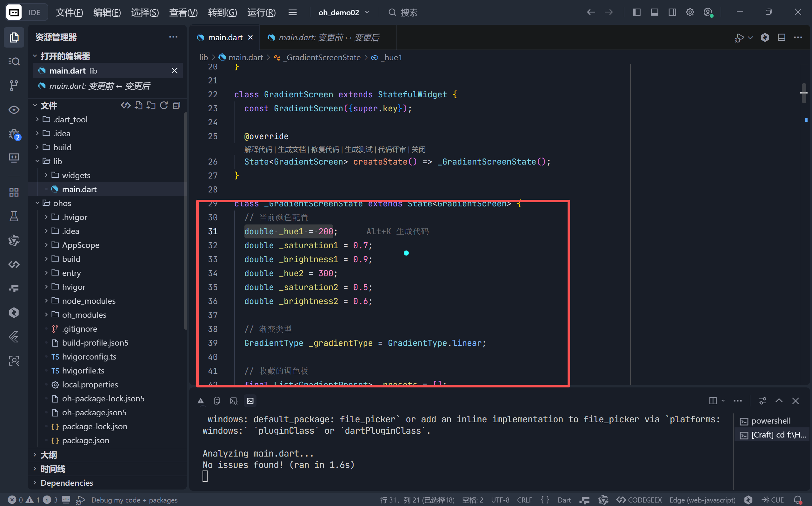
Task: Expand the 大纲 outline section
Action: [49, 455]
